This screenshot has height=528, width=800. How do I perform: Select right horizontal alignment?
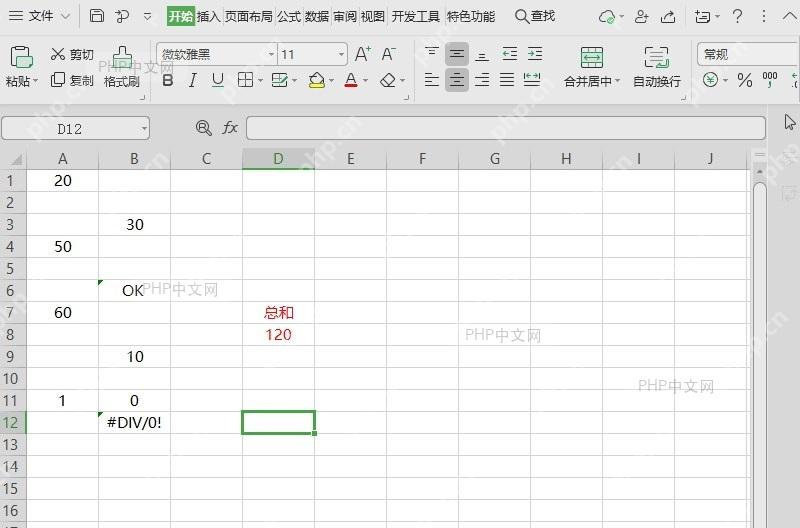click(x=482, y=80)
